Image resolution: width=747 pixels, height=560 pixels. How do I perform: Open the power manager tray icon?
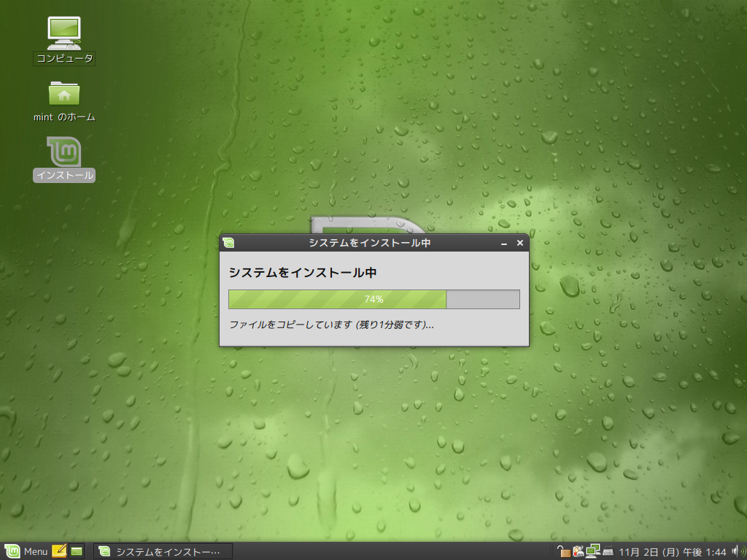click(x=578, y=551)
